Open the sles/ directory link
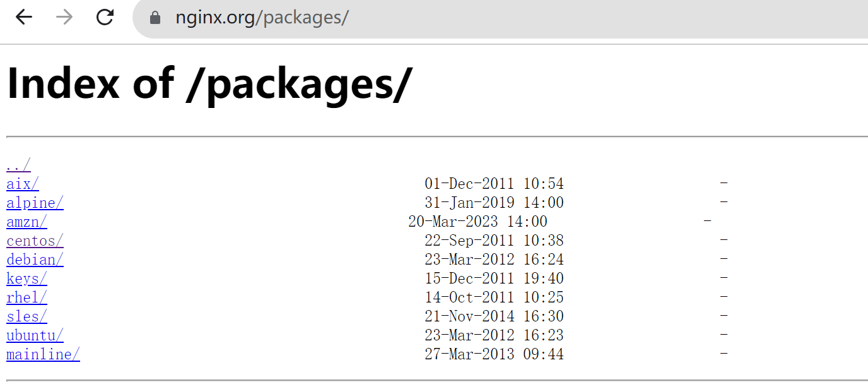The height and width of the screenshot is (389, 868). click(x=26, y=316)
